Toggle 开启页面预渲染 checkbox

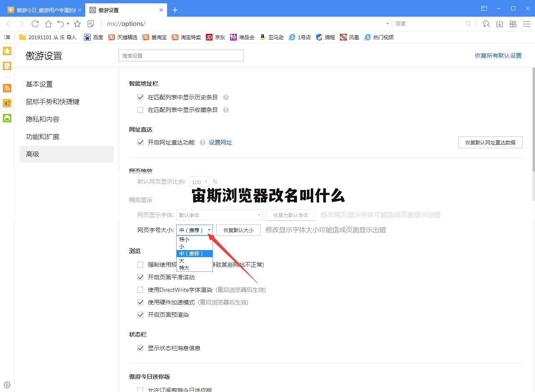pyautogui.click(x=140, y=315)
